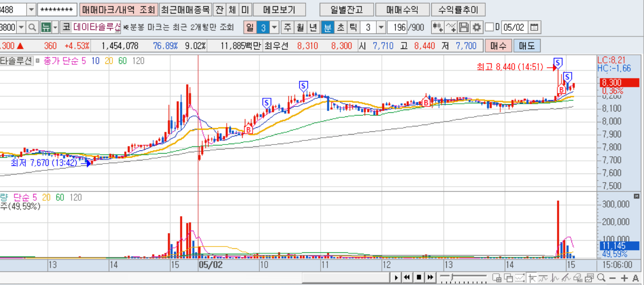The image size is (644, 285).
Task: Play chart replay with the play arrow
Action: coord(396,277)
